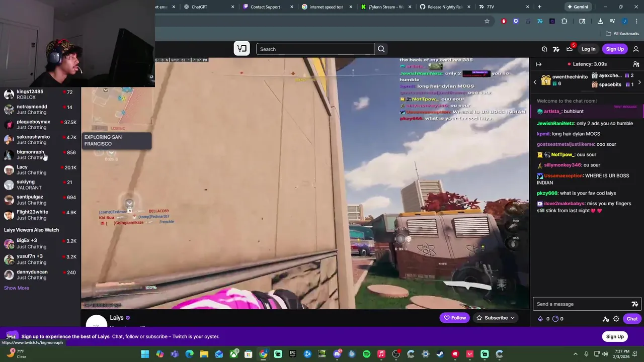The width and height of the screenshot is (644, 362).
Task: Open chat settings gear icon
Action: point(616,319)
